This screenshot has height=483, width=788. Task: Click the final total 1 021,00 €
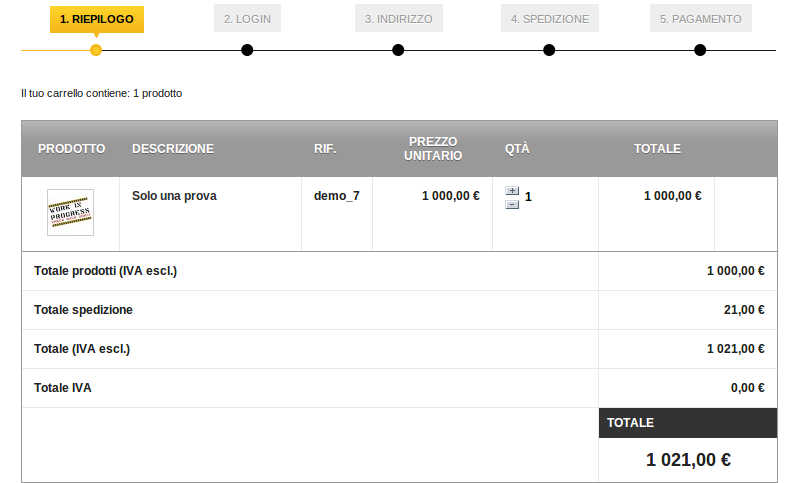pos(688,460)
